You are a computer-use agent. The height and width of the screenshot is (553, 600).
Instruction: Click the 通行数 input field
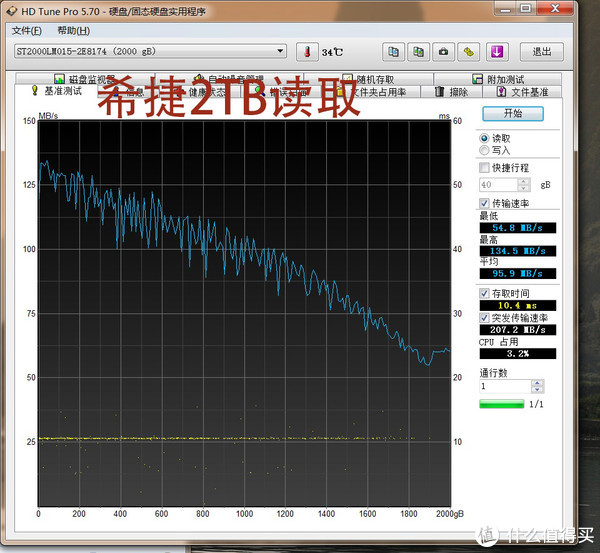click(505, 386)
